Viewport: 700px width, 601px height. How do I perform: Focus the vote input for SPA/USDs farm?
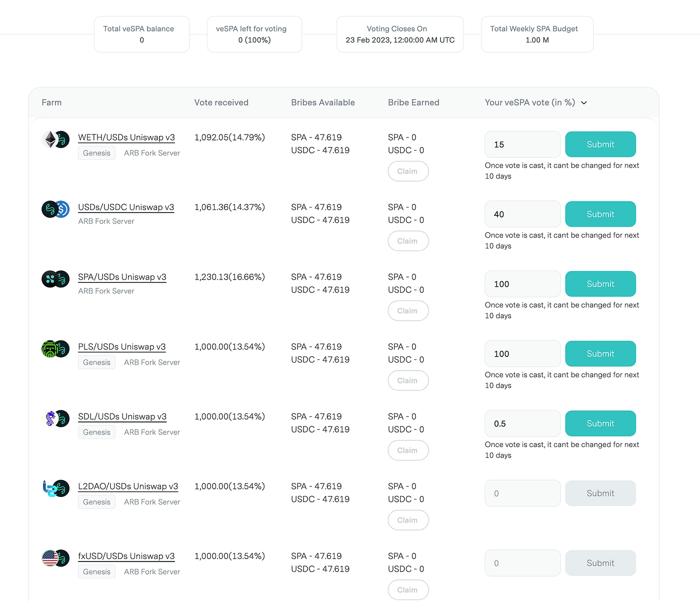tap(522, 284)
